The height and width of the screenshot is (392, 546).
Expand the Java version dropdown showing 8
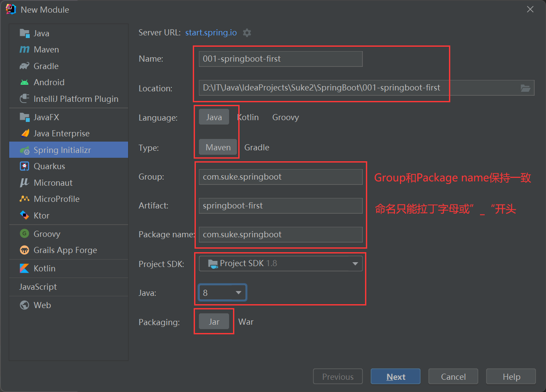[x=222, y=292]
